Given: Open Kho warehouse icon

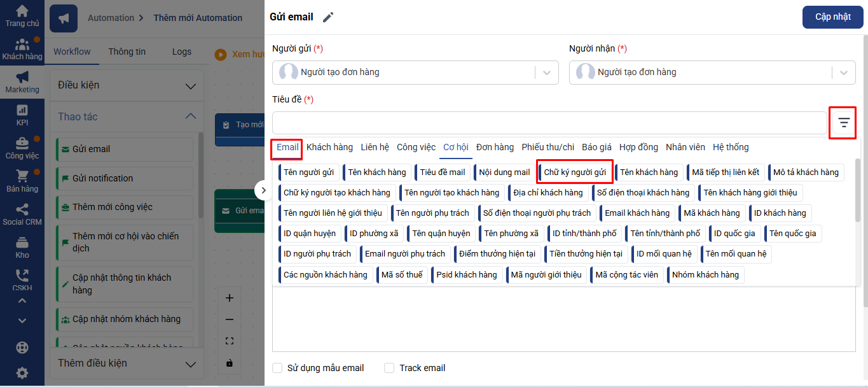Looking at the screenshot, I should (x=22, y=247).
